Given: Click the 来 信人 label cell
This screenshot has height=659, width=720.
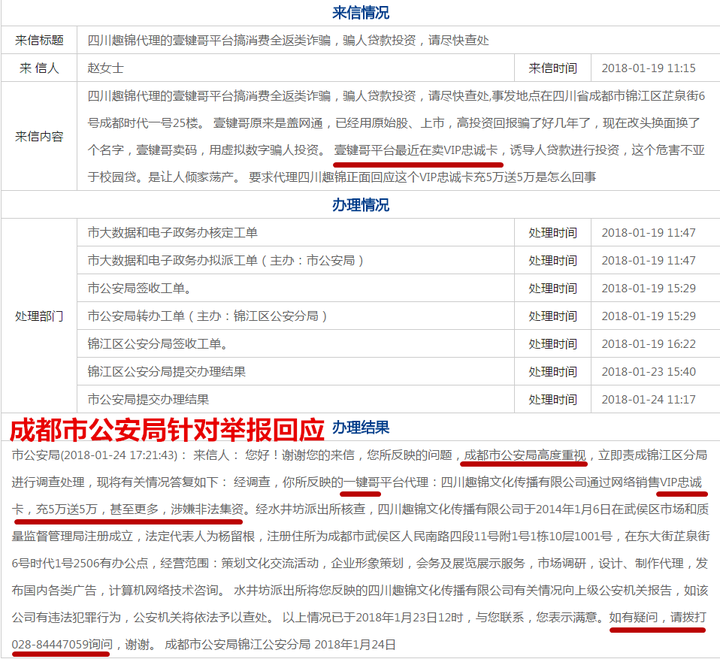Looking at the screenshot, I should (x=39, y=68).
